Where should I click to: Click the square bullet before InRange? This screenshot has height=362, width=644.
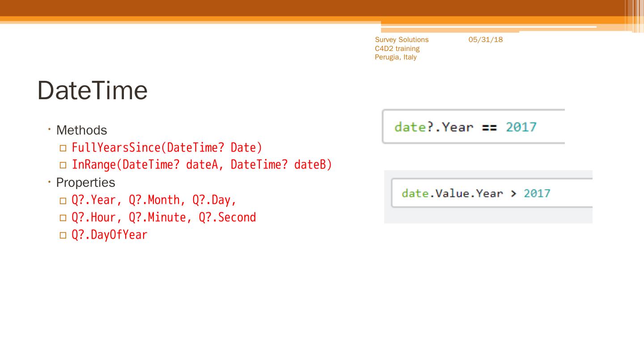coord(63,165)
